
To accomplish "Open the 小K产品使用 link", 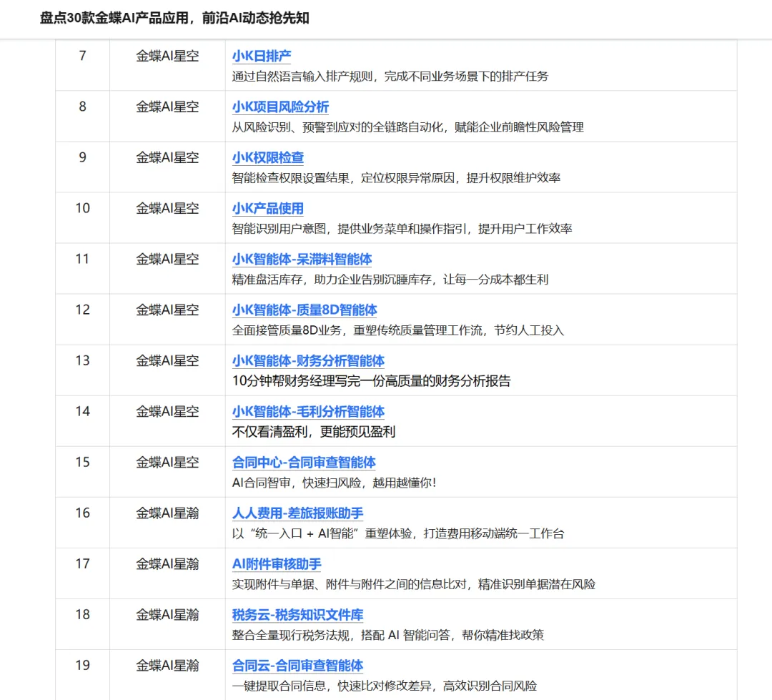I will coord(268,208).
